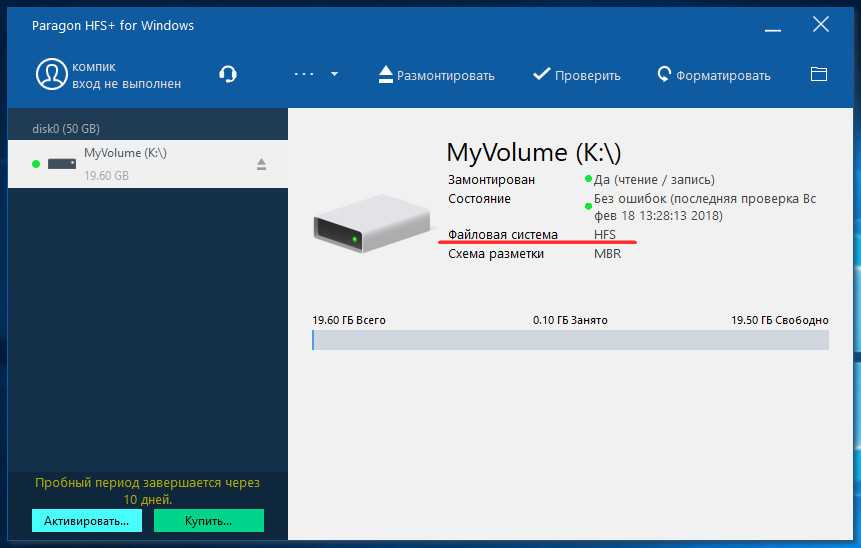The height and width of the screenshot is (548, 861).
Task: Click the eject icon next to MyVolume
Action: click(x=262, y=164)
